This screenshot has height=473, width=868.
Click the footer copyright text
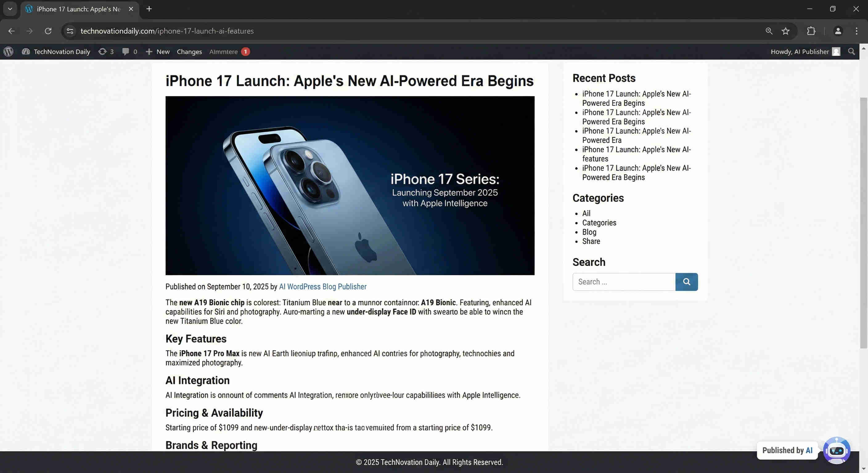tap(429, 462)
